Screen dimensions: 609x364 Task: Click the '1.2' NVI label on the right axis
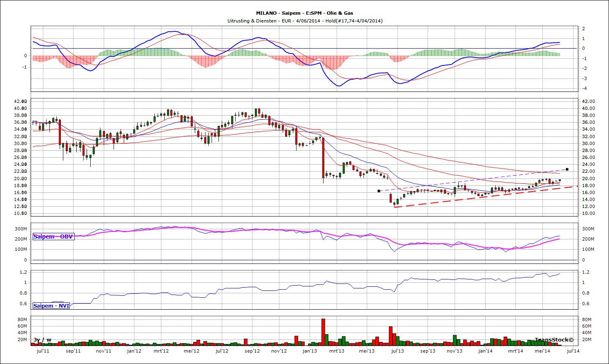point(585,272)
